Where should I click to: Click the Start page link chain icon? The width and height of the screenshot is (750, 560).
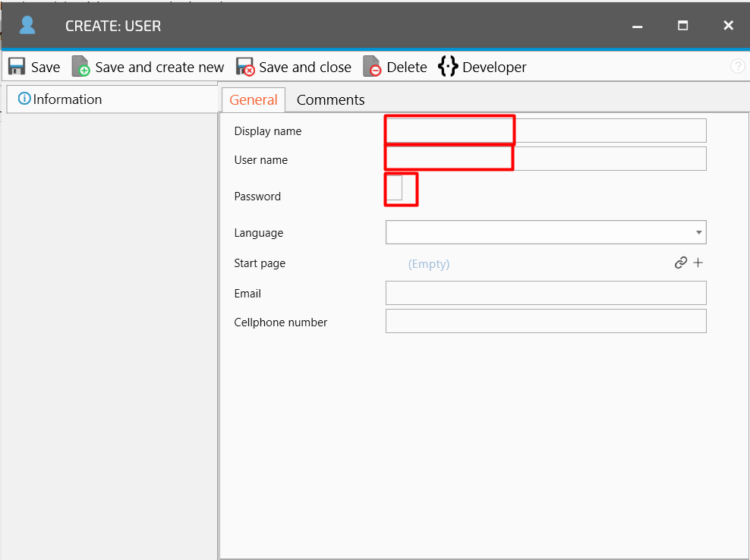click(x=681, y=263)
